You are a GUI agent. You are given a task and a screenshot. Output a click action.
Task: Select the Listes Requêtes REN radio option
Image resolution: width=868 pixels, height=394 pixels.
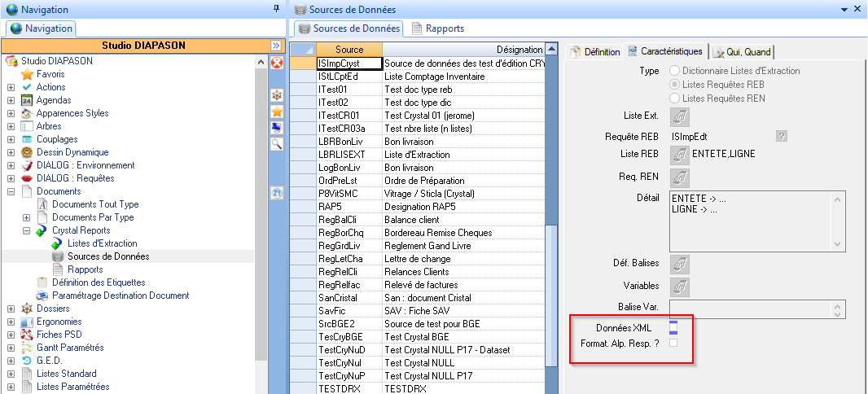click(674, 98)
